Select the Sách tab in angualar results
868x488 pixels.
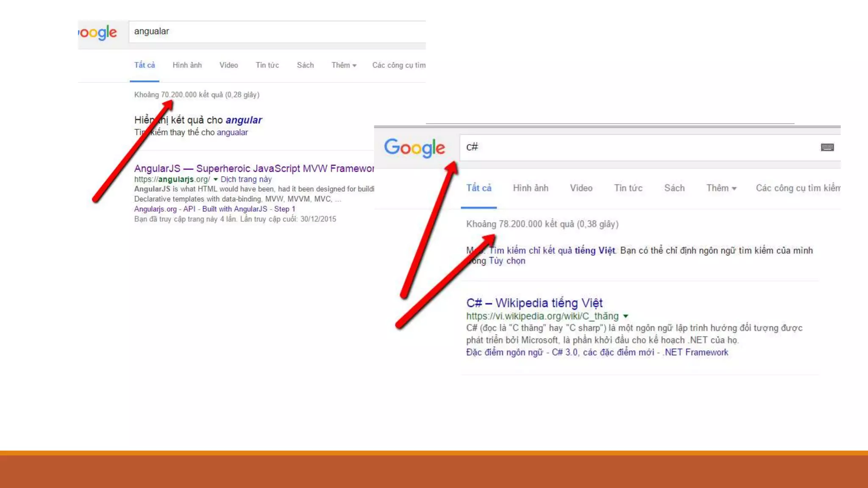(x=305, y=65)
